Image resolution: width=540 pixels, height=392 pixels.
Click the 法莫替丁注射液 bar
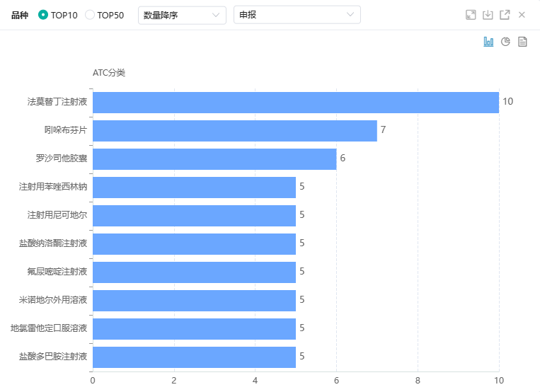pos(295,102)
